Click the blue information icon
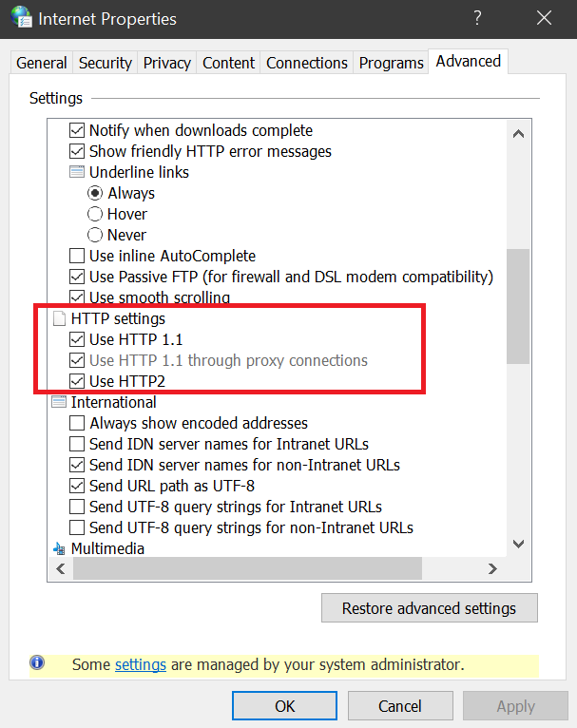 coord(37,663)
